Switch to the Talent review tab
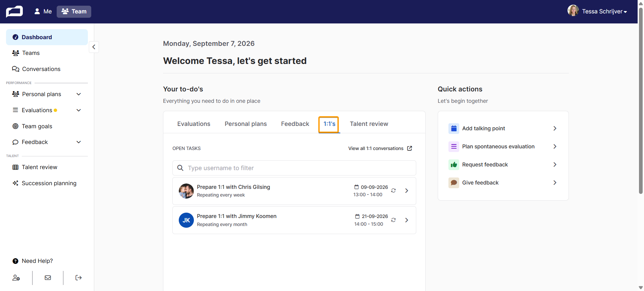 369,124
